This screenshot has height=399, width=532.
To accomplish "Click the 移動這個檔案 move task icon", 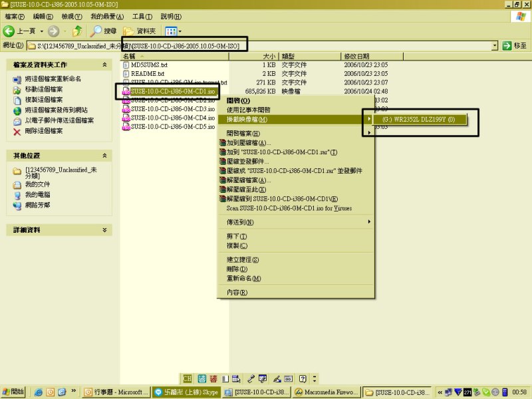I will click(17, 90).
